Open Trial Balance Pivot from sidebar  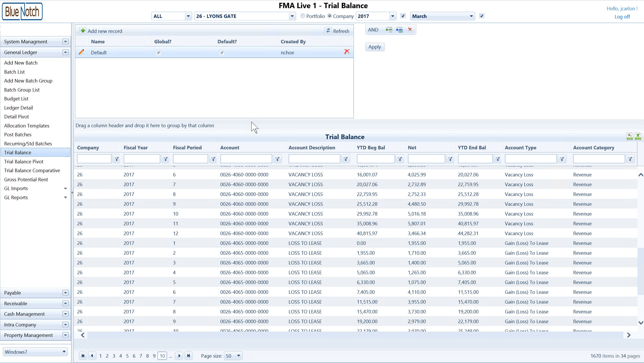24,161
